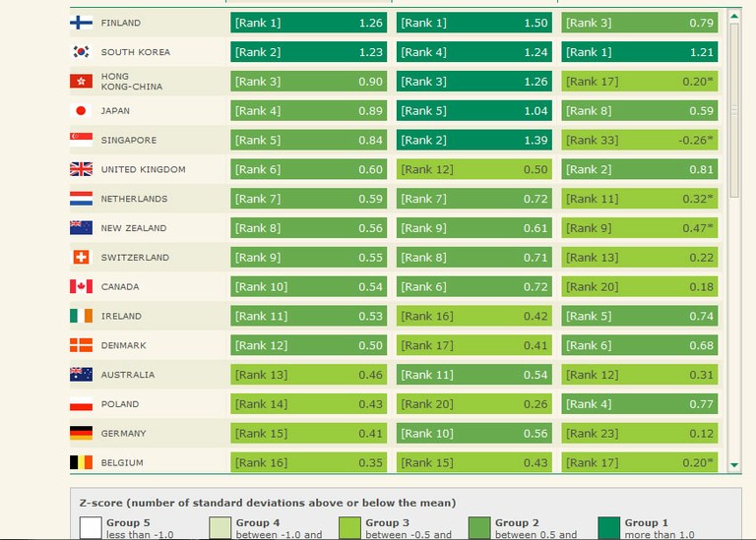Click the Germany flag icon
The height and width of the screenshot is (540, 756).
(x=81, y=433)
